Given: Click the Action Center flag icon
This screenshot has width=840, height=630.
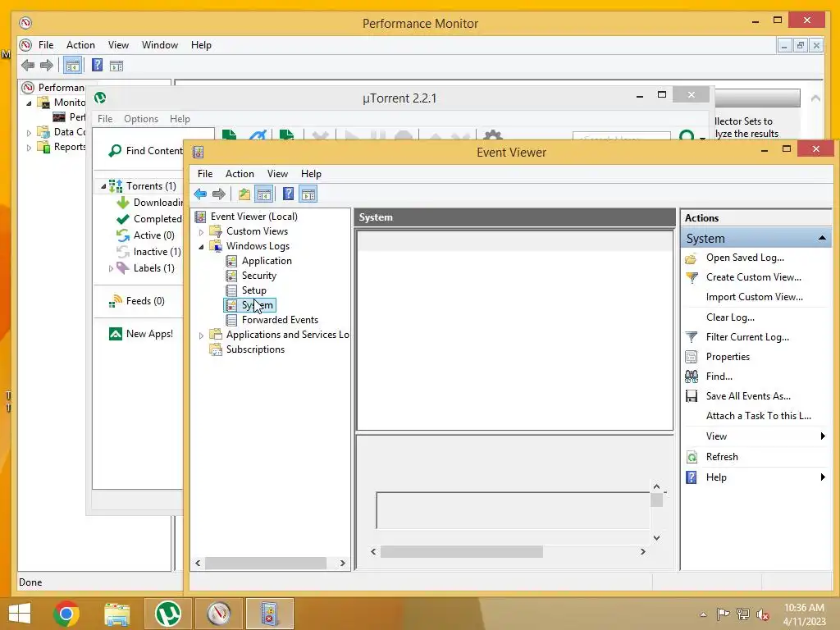Looking at the screenshot, I should pyautogui.click(x=724, y=614).
